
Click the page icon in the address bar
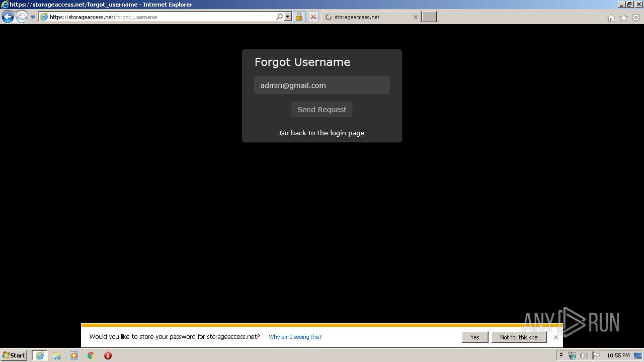[x=44, y=17]
